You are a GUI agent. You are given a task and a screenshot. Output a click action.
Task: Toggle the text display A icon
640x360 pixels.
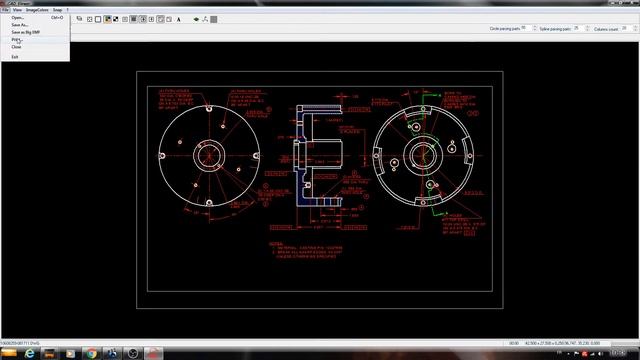pos(178,19)
